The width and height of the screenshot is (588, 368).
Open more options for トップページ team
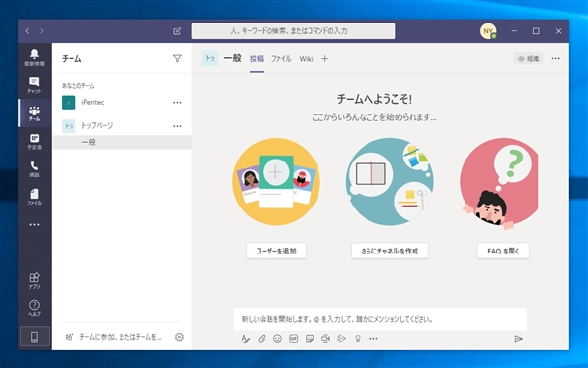(x=177, y=126)
